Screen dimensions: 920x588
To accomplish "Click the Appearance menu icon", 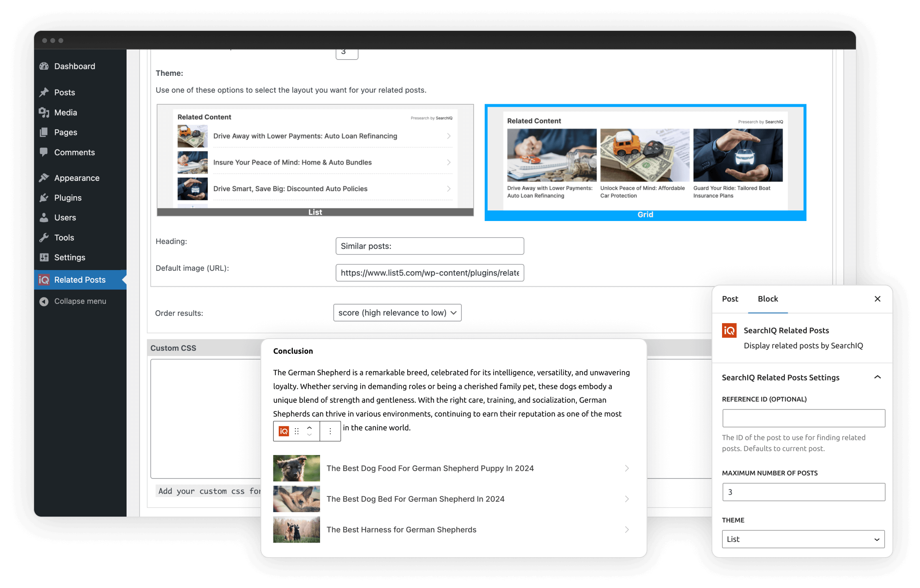I will click(45, 177).
